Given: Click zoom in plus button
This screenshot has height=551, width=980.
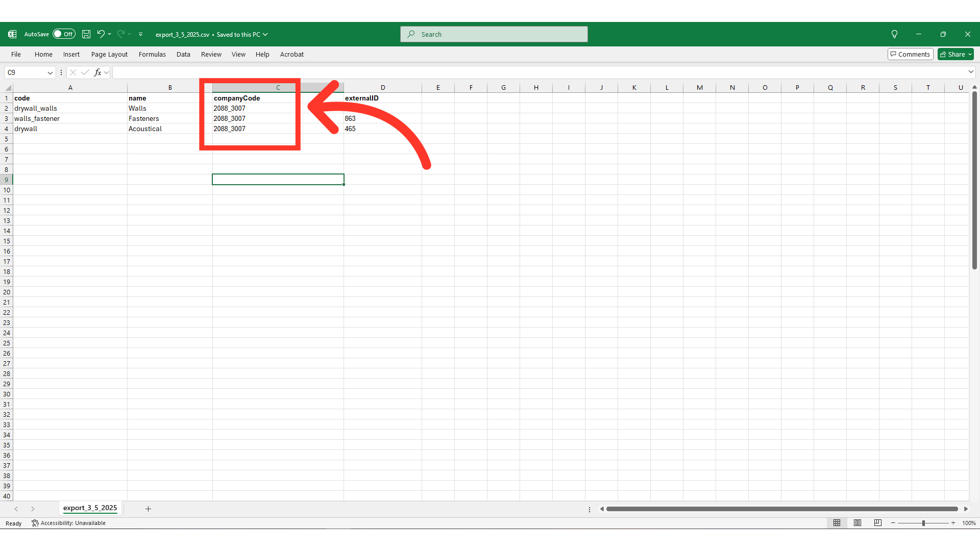Looking at the screenshot, I should tap(953, 523).
